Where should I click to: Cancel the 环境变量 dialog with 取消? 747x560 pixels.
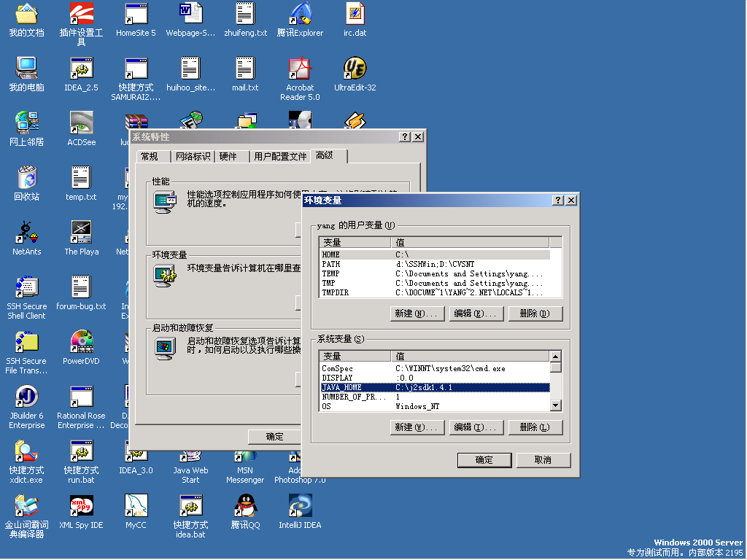[x=543, y=461]
